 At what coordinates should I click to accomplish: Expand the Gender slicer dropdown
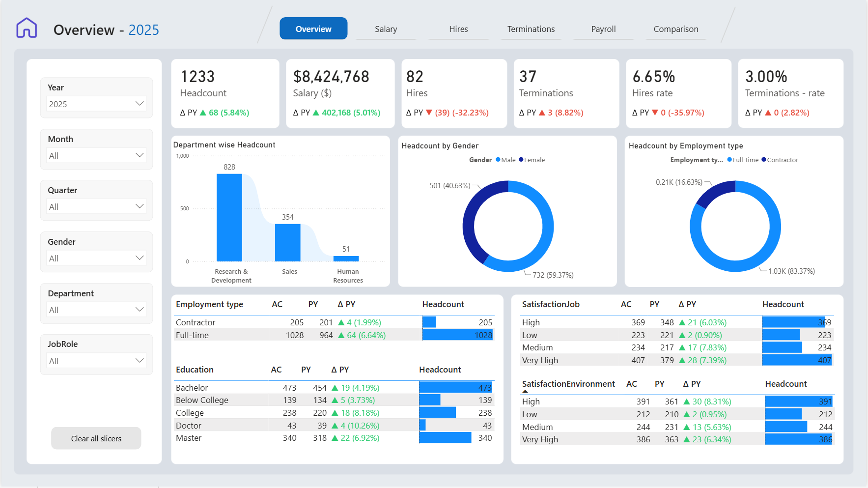pos(97,258)
